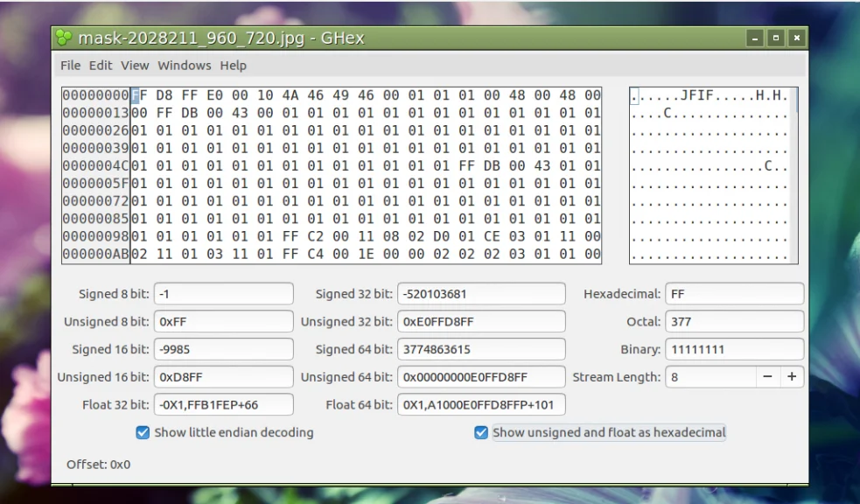Click the Signed 16 bit field

coord(224,349)
